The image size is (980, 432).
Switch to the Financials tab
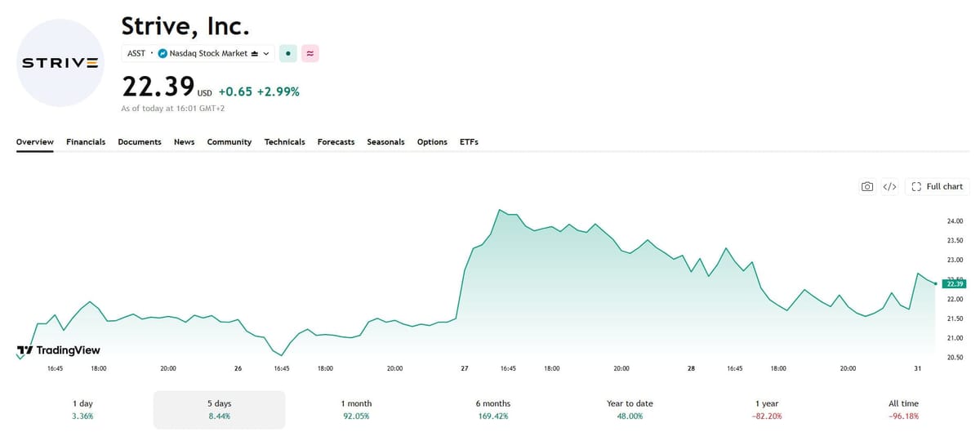tap(86, 142)
